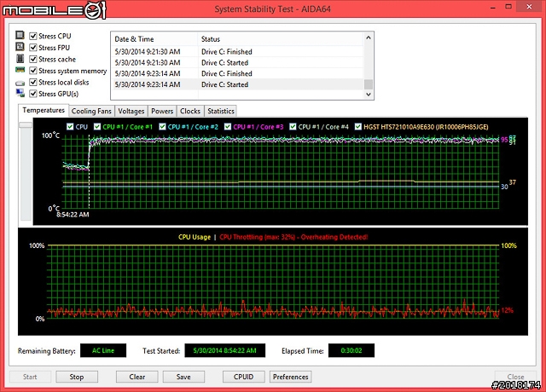Disable the Stress cache option
The width and height of the screenshot is (546, 392).
(33, 59)
